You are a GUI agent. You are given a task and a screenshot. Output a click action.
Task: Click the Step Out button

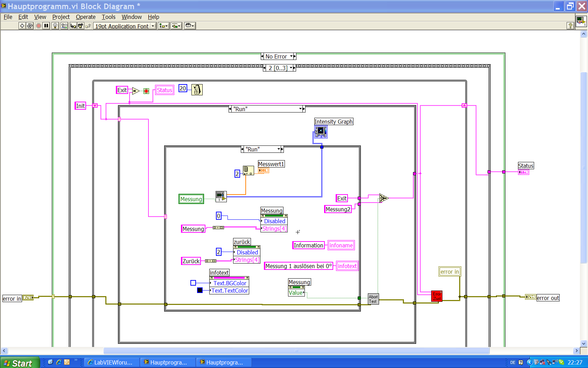click(88, 26)
